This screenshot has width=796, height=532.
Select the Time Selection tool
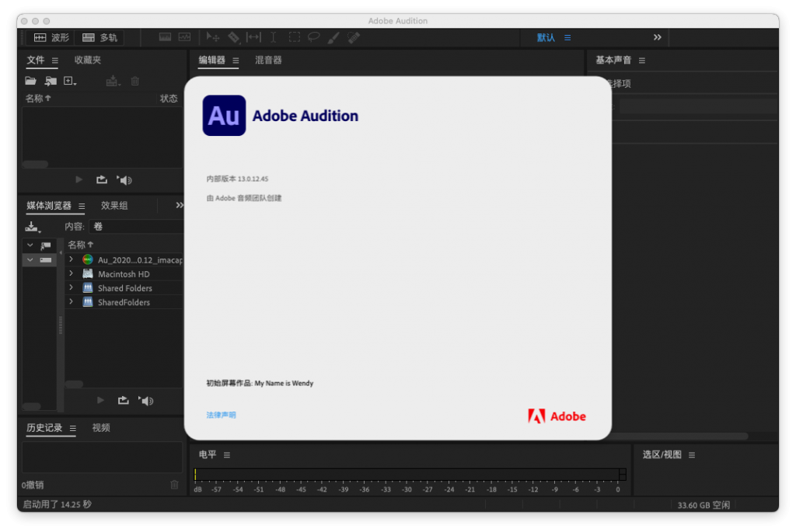273,37
